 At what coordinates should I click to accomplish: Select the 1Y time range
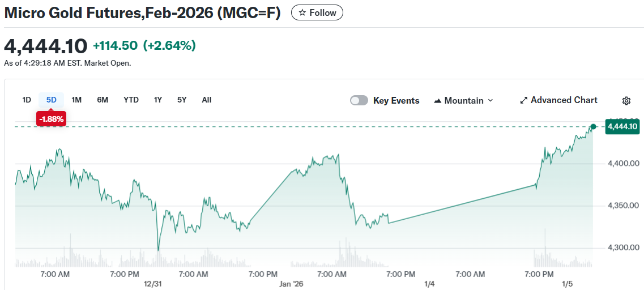tap(158, 100)
